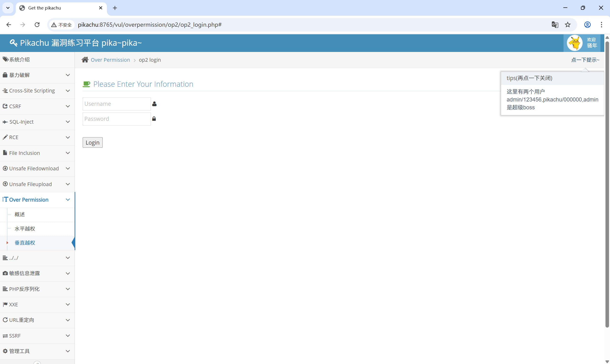Click the home icon in the breadcrumb

coord(85,60)
